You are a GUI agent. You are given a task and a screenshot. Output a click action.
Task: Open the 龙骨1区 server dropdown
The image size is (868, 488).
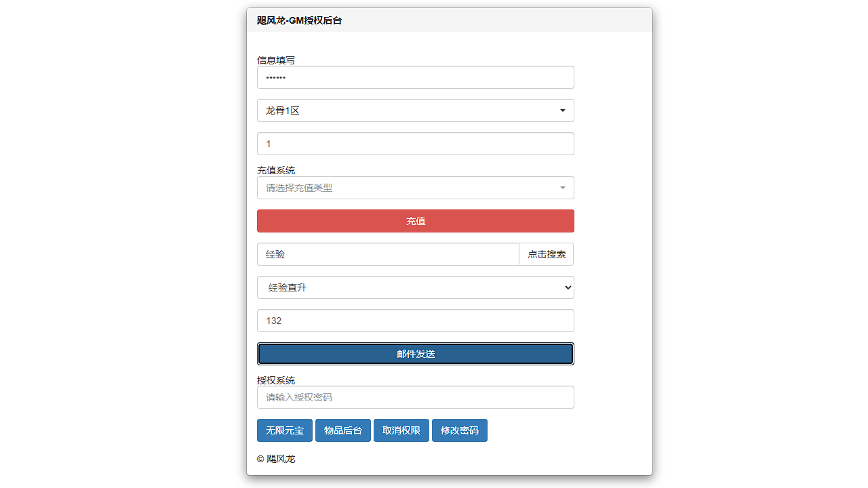point(415,110)
